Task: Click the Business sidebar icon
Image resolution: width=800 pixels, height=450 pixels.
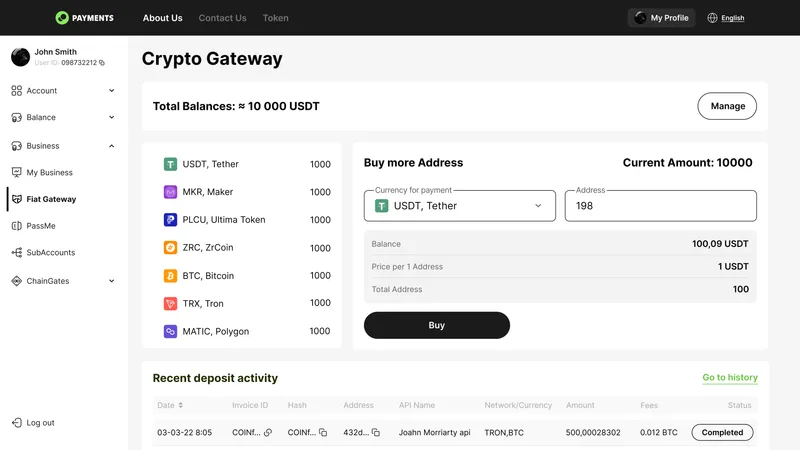Action: pyautogui.click(x=16, y=146)
